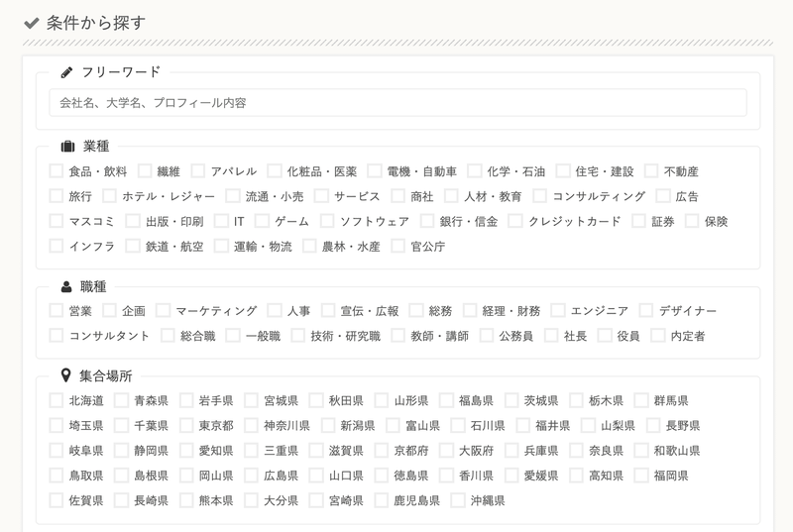Check the 企画 checkbox
This screenshot has height=532, width=793.
point(109,310)
